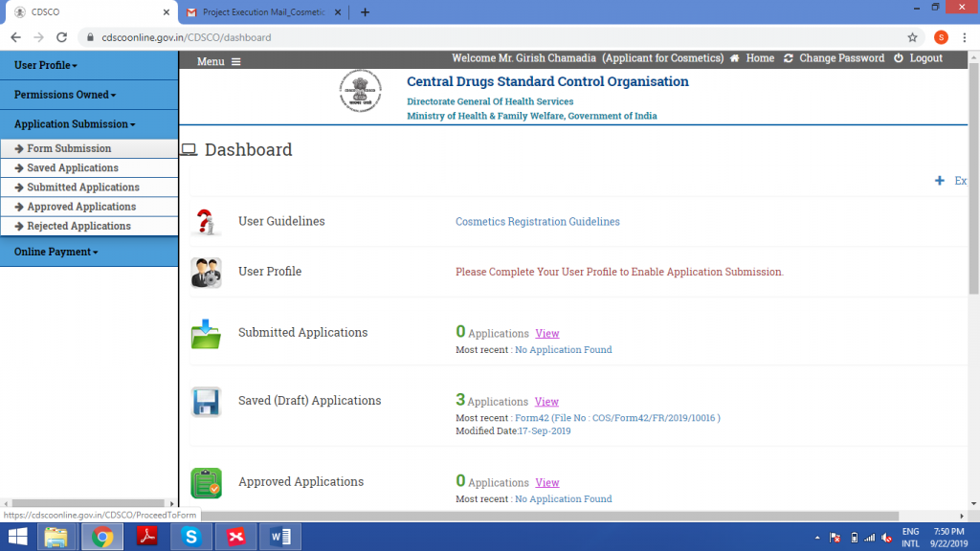The image size is (980, 551).
Task: Go forward using browser forward arrow
Action: click(x=38, y=37)
